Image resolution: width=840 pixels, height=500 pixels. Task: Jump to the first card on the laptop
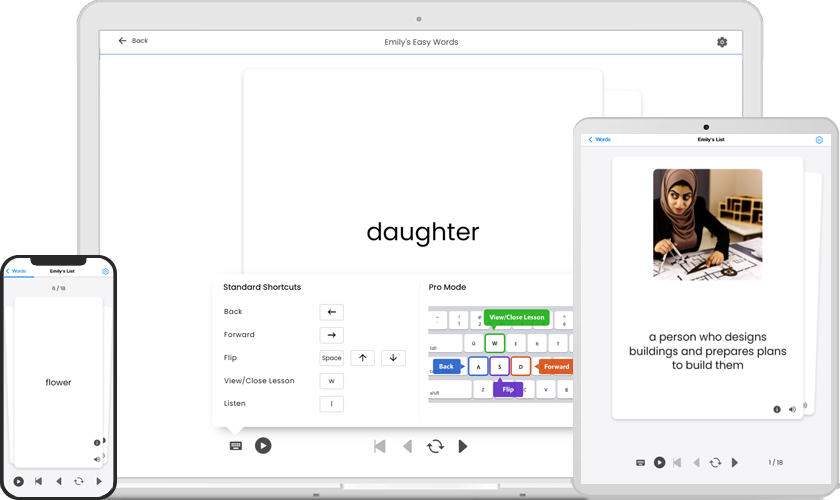(380, 446)
